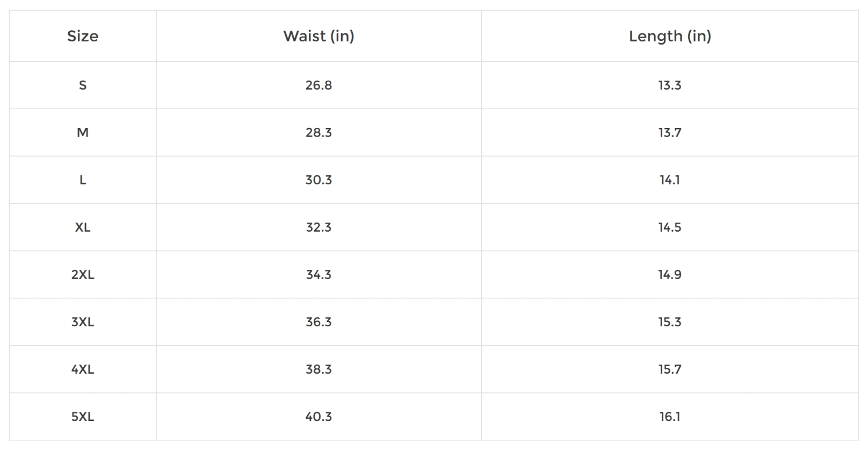Click the Length (in) column header

pyautogui.click(x=670, y=36)
